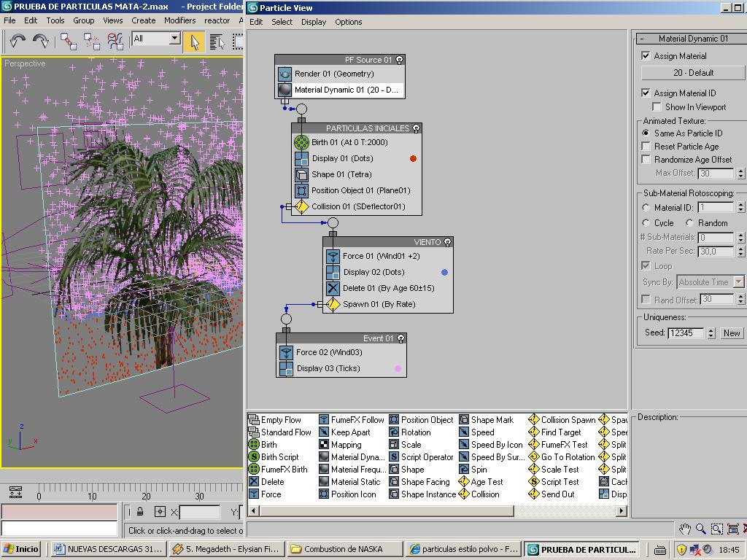Click the Seed input field
Image resolution: width=747 pixels, height=560 pixels.
pos(686,332)
